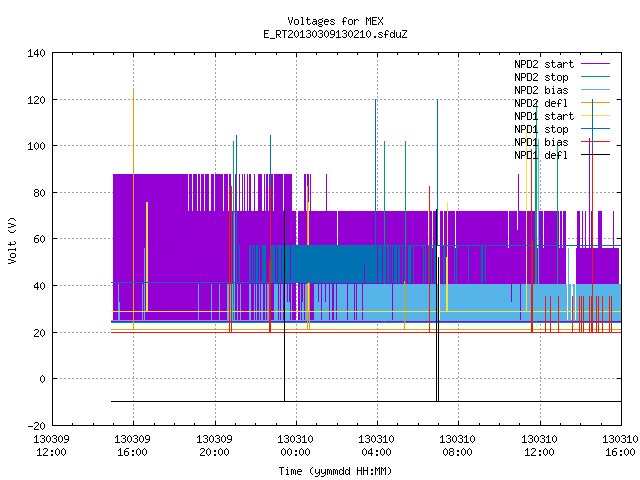Screen dimensions: 640x480
Task: Click the 140 y-axis tick label
Action: point(36,53)
